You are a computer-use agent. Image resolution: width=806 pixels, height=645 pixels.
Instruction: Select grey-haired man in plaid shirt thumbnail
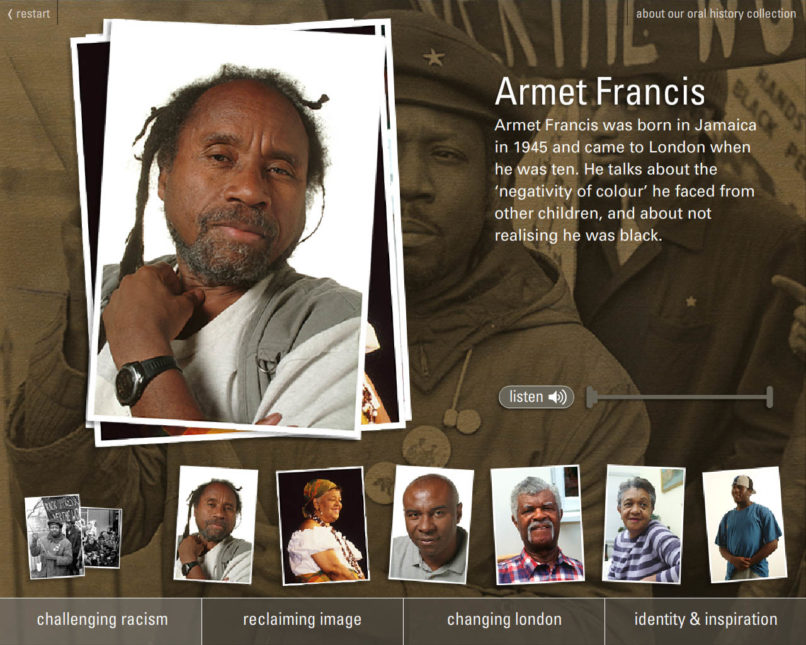538,525
